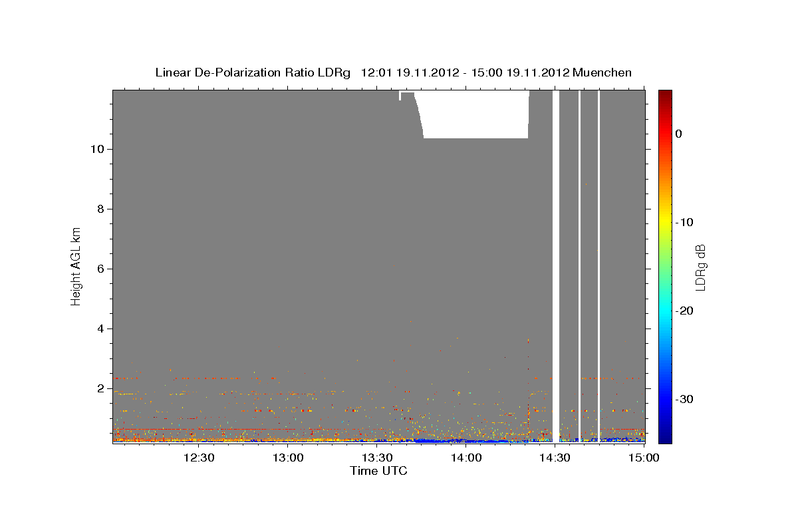Click the dark red top of colorbar
This screenshot has height=532, width=798.
pyautogui.click(x=665, y=94)
